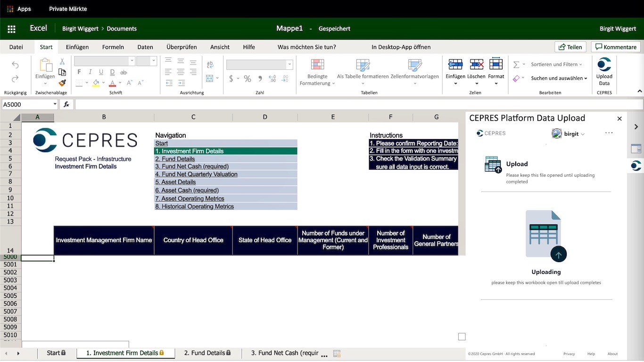Click the Teilen share button

pos(570,47)
